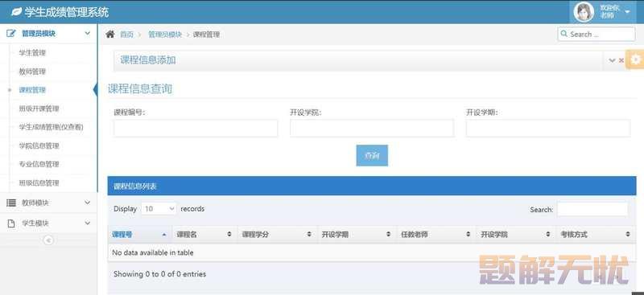Viewport: 644px width, 295px height.
Task: Click the blue 查询 button
Action: point(372,155)
